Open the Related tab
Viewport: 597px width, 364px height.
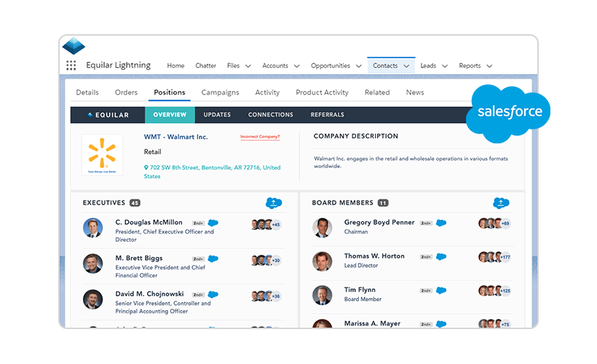(377, 92)
